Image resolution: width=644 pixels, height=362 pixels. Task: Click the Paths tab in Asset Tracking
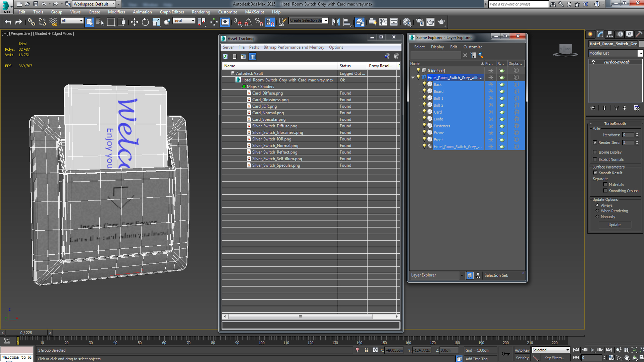click(x=254, y=47)
